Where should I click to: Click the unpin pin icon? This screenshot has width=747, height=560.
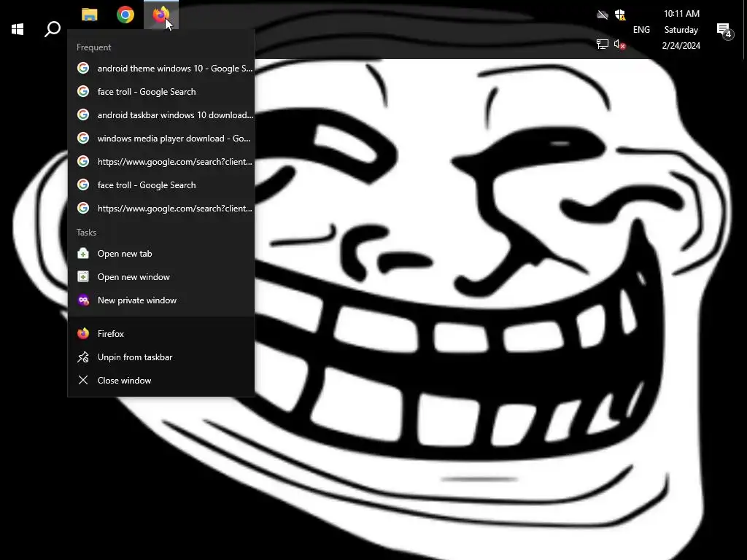tap(83, 357)
